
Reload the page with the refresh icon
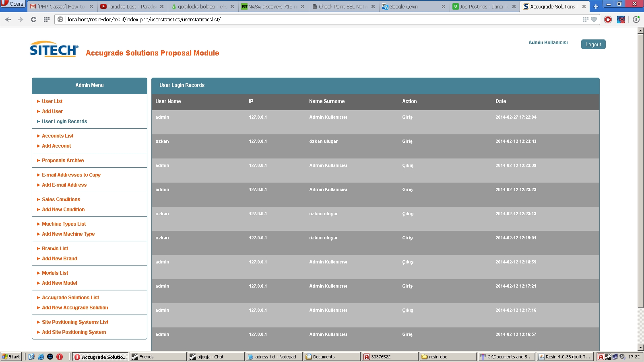click(x=33, y=19)
